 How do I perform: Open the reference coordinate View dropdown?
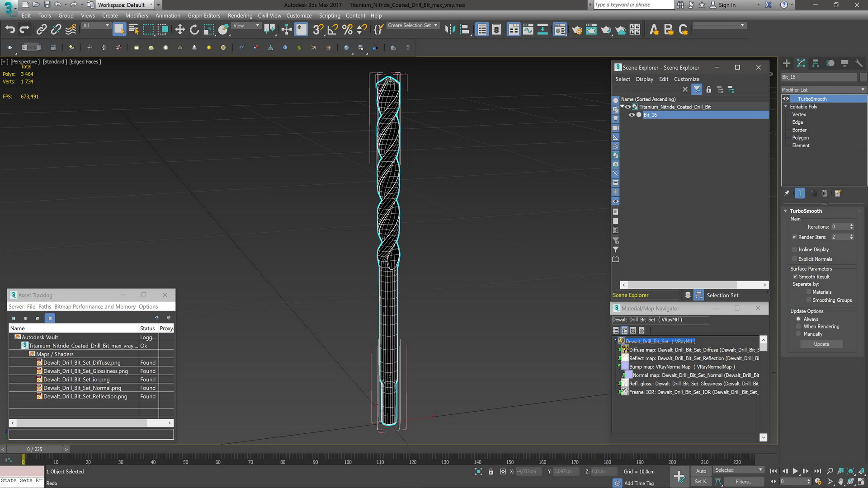coord(246,26)
